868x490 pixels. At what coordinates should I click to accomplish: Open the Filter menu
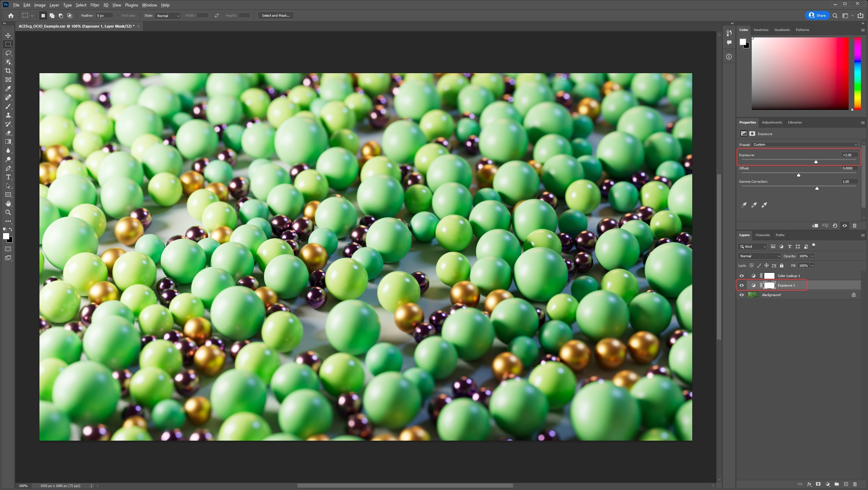(x=95, y=5)
